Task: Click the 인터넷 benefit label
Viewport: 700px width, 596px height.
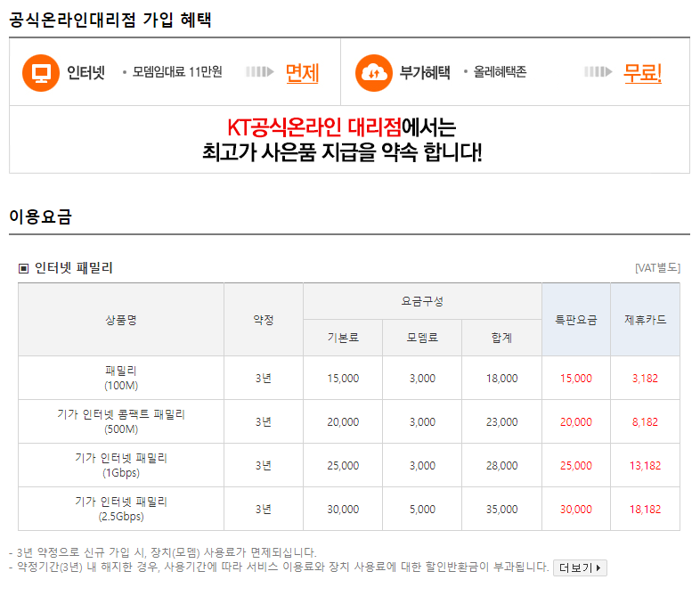Action: click(x=85, y=73)
